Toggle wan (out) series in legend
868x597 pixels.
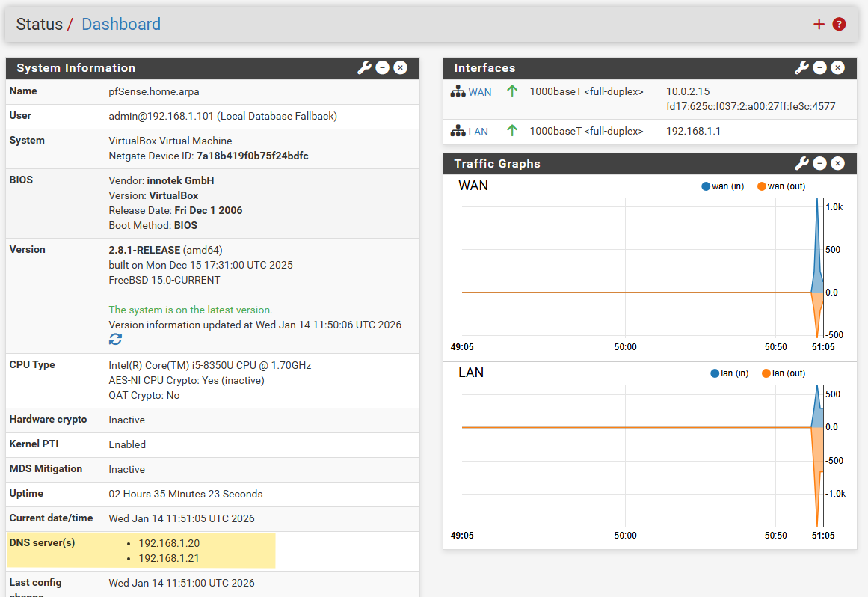[781, 186]
